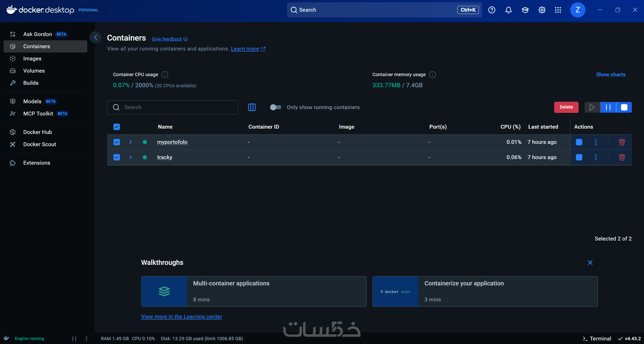Screen dimensions: 644x344
Task: Stop the tracky container
Action: pyautogui.click(x=579, y=157)
